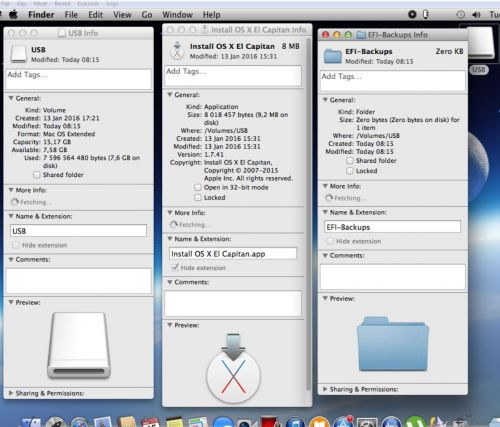
Task: Minimize the EFI-Backups Info window
Action: point(337,35)
